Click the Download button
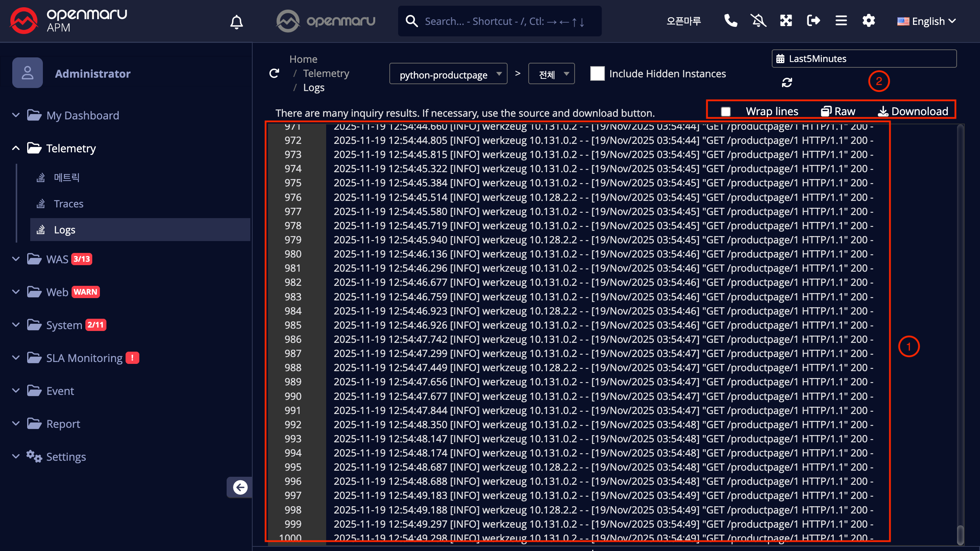 (x=913, y=111)
